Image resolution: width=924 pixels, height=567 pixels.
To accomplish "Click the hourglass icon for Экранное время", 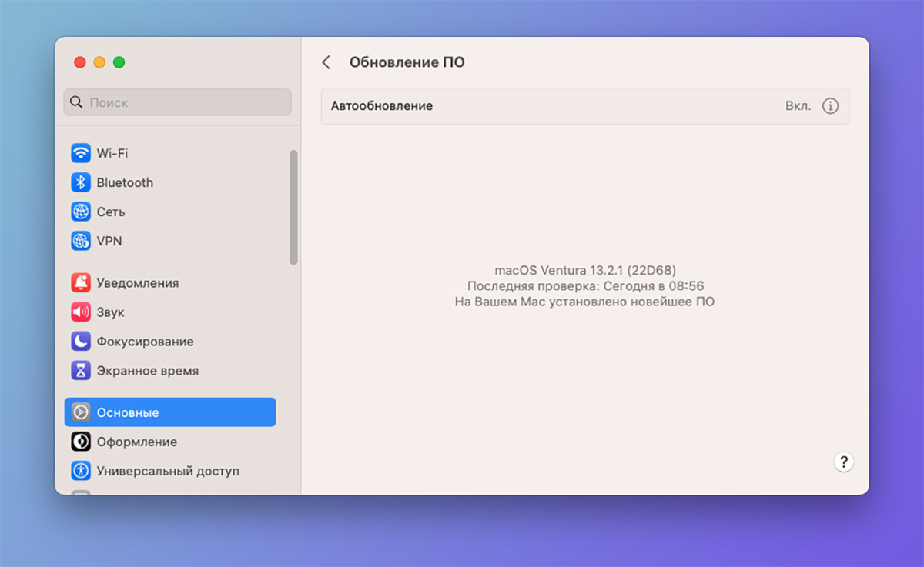I will [81, 371].
